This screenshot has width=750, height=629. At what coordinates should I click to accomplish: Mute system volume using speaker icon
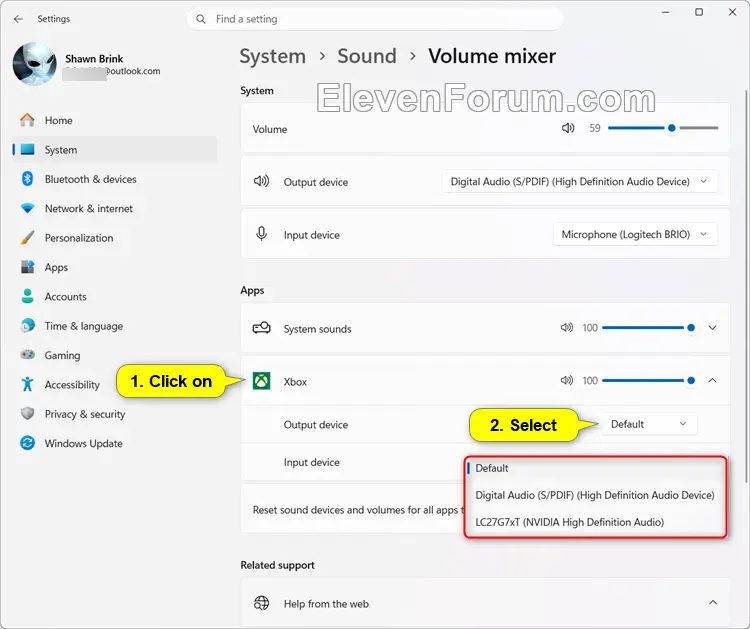568,128
